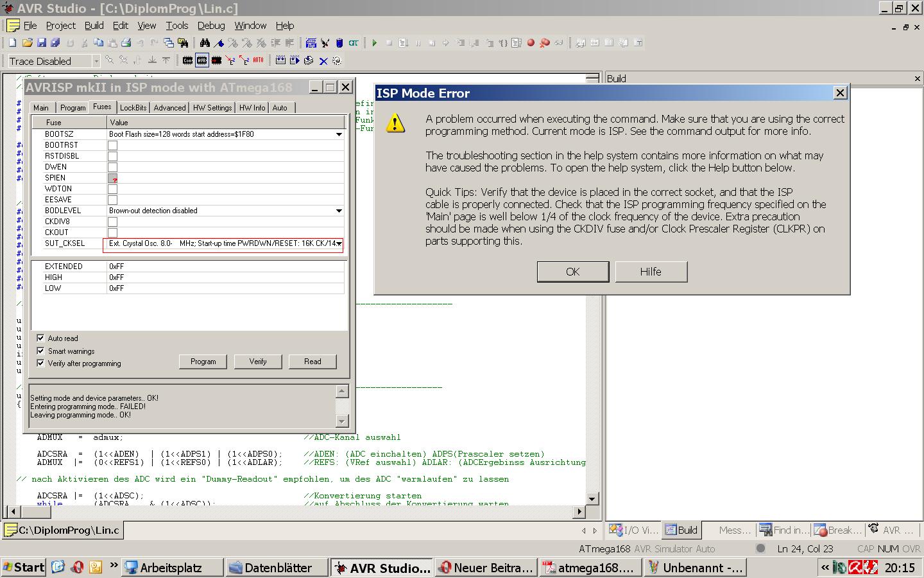Enable the RSTDISBL fuse checkbox

(x=113, y=156)
